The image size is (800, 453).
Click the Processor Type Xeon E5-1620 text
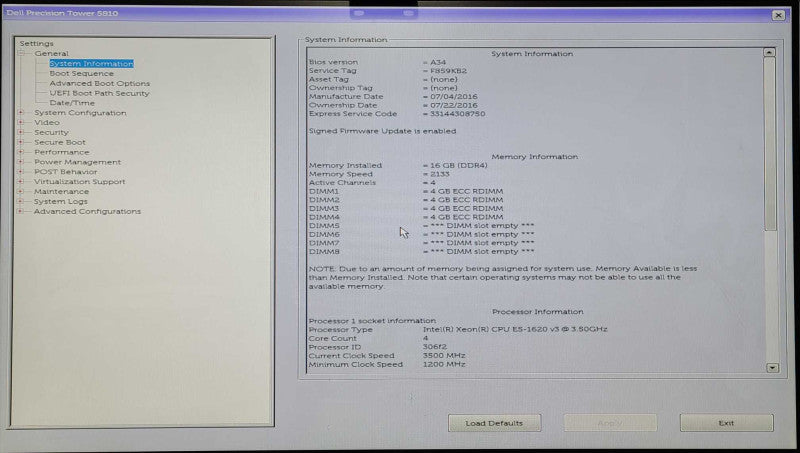(x=515, y=330)
